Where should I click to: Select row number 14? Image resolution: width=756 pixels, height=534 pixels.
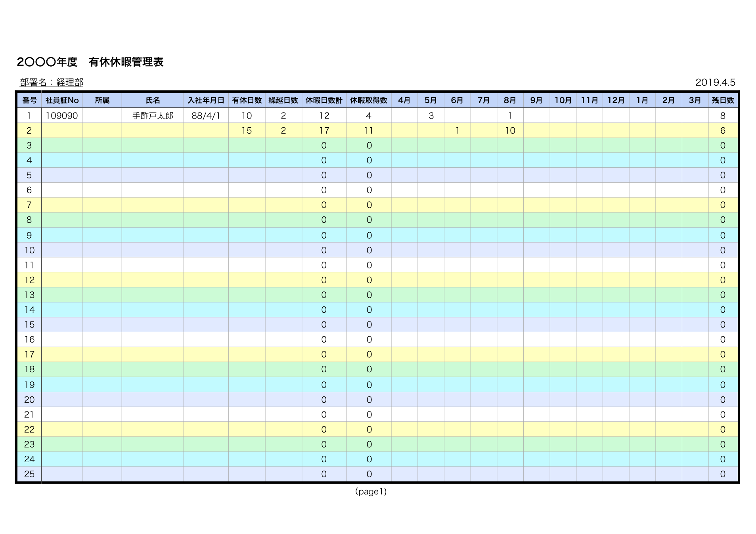pos(29,310)
